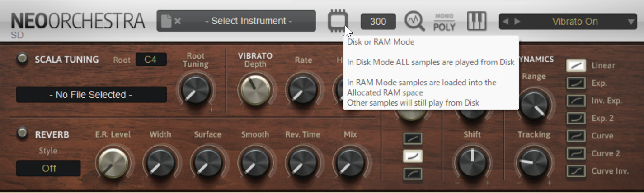644x193 pixels.
Task: Select the top curve shape below tooltip
Action: (413, 138)
